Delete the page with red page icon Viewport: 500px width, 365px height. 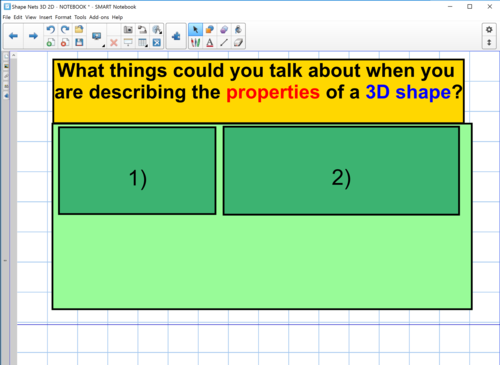coord(65,42)
